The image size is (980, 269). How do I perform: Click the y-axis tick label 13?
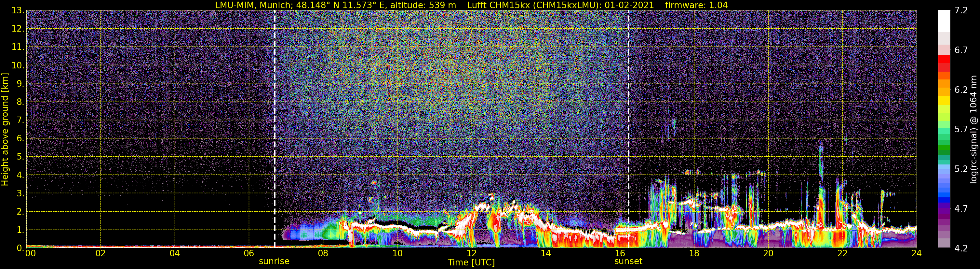tap(18, 10)
